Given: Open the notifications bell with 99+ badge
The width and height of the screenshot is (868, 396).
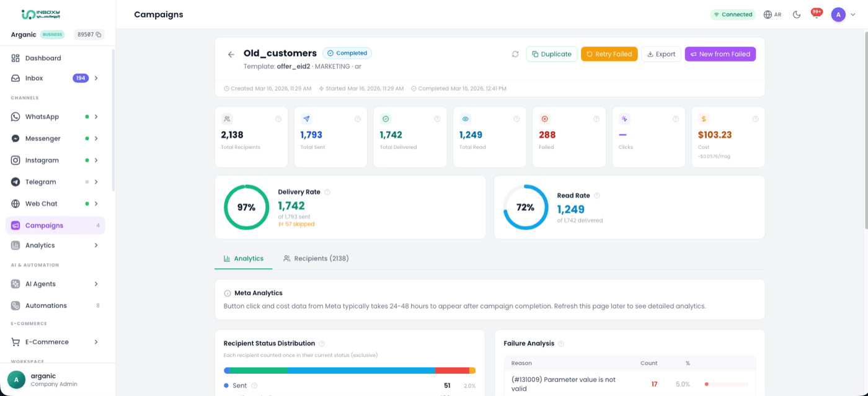Looking at the screenshot, I should point(817,14).
